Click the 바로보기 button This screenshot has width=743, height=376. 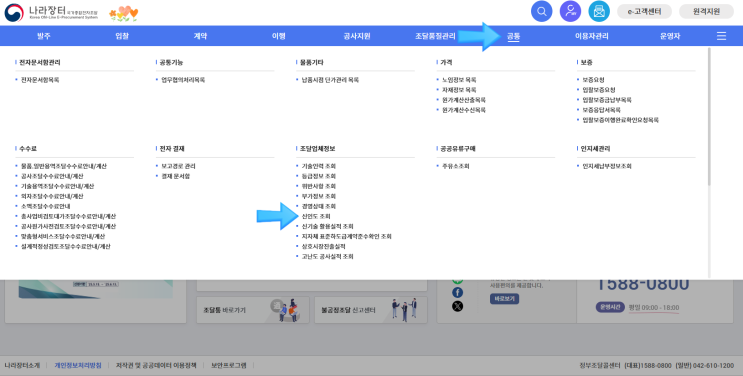click(x=504, y=299)
